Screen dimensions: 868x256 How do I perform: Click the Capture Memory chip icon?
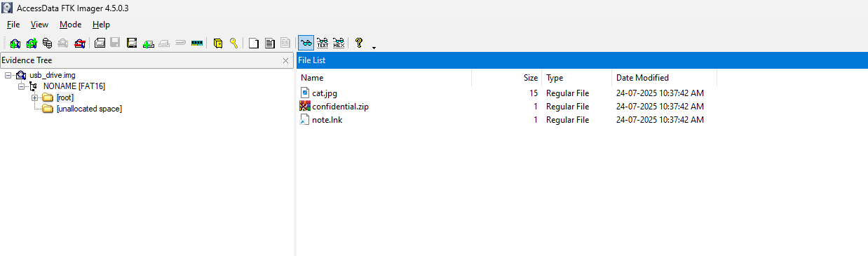coord(197,43)
